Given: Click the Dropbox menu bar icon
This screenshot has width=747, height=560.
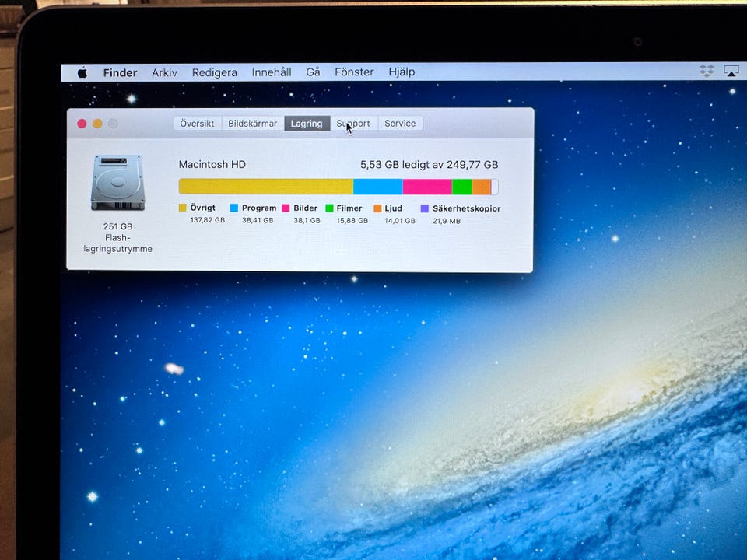Looking at the screenshot, I should (707, 71).
